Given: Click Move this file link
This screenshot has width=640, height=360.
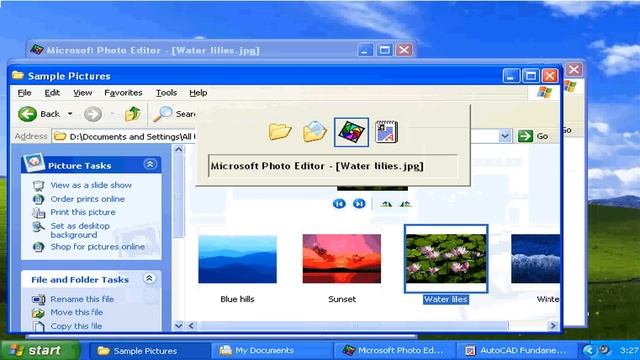Looking at the screenshot, I should point(77,312).
